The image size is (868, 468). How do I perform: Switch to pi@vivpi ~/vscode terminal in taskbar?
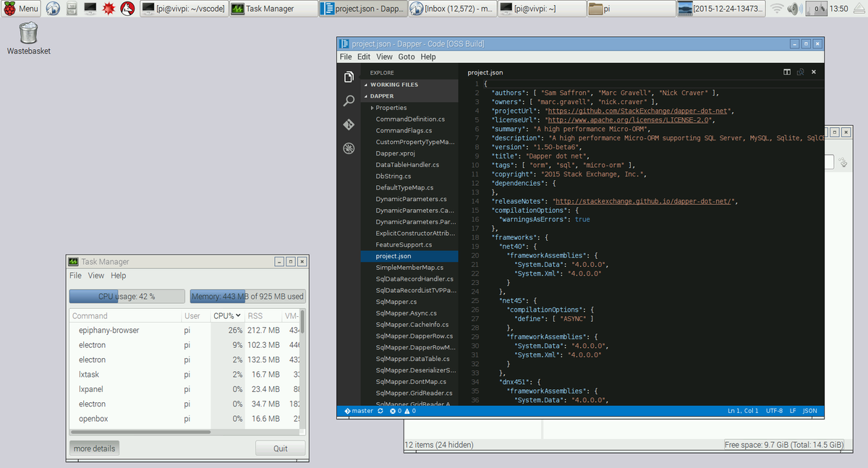(184, 9)
